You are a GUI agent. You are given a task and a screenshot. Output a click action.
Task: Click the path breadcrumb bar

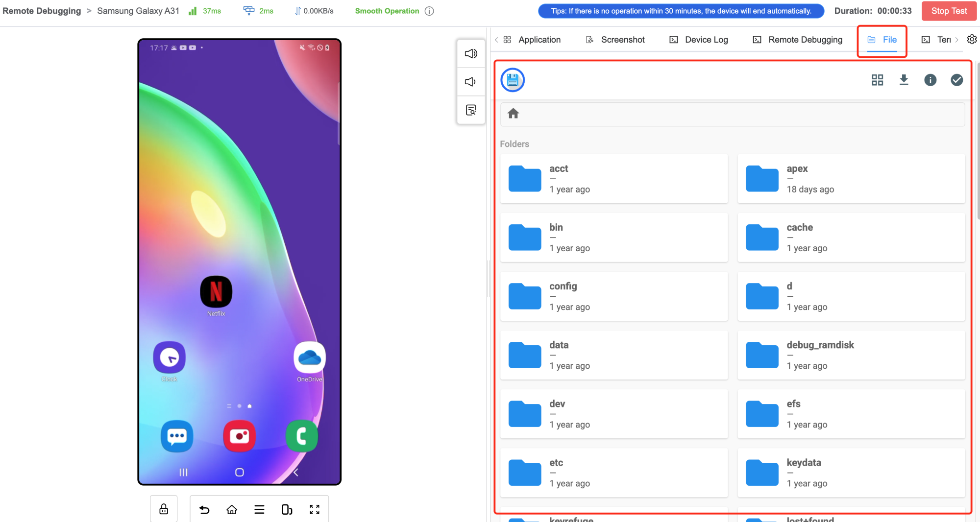(733, 114)
